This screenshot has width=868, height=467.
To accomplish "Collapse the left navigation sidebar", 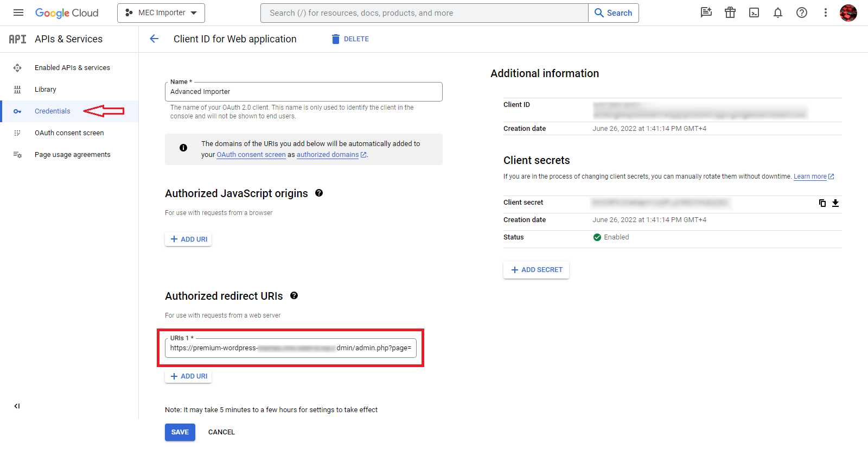I will (x=17, y=406).
